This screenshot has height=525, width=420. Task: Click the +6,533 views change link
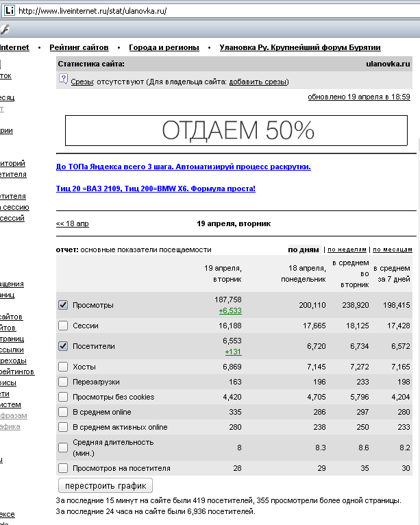point(230,310)
